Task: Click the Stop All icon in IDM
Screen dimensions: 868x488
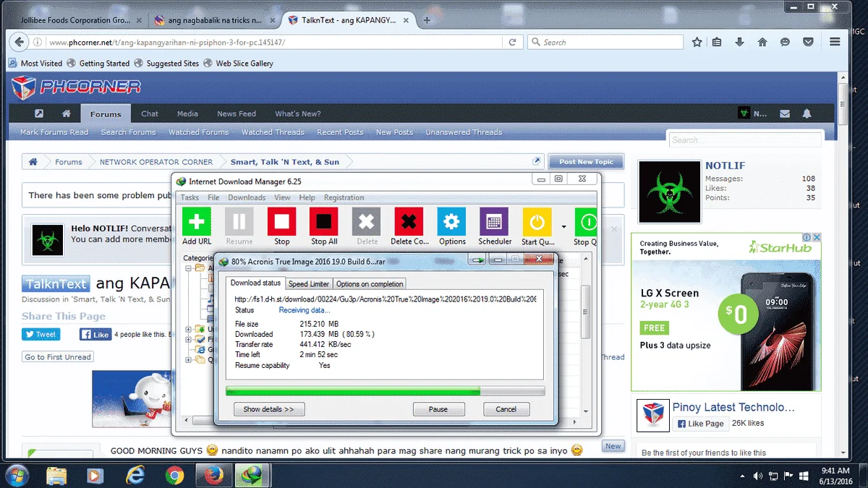Action: [x=323, y=221]
